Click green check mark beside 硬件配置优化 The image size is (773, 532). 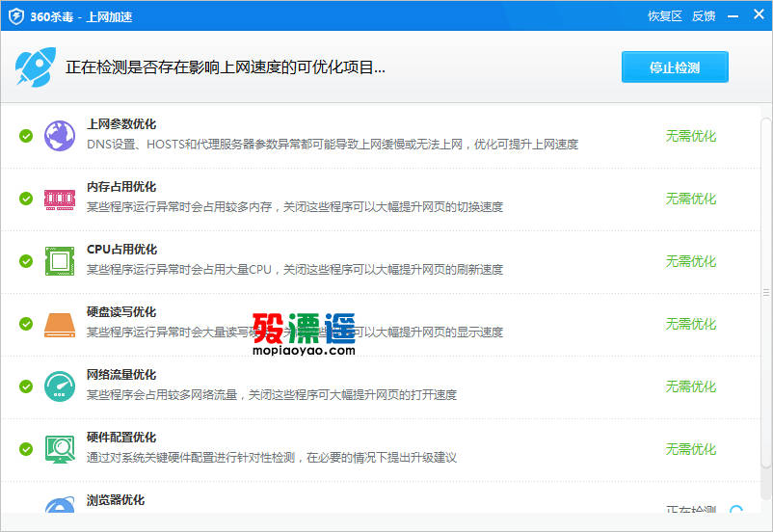click(26, 449)
